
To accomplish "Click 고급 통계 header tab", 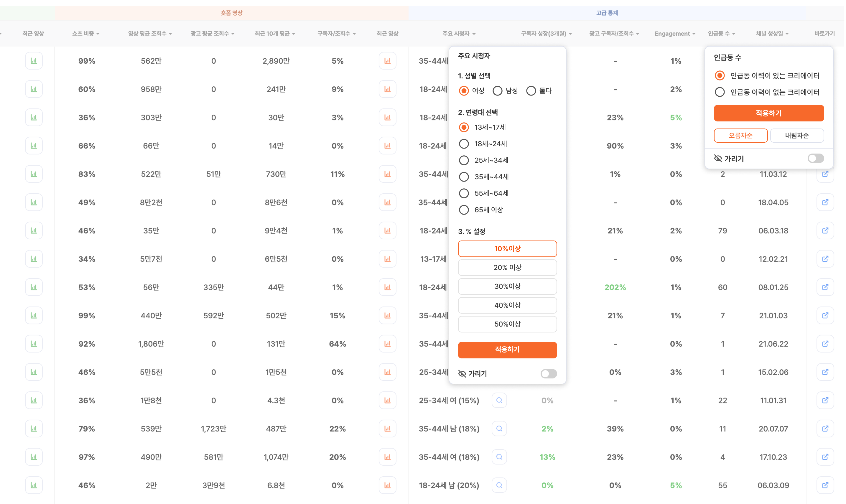I will point(607,13).
